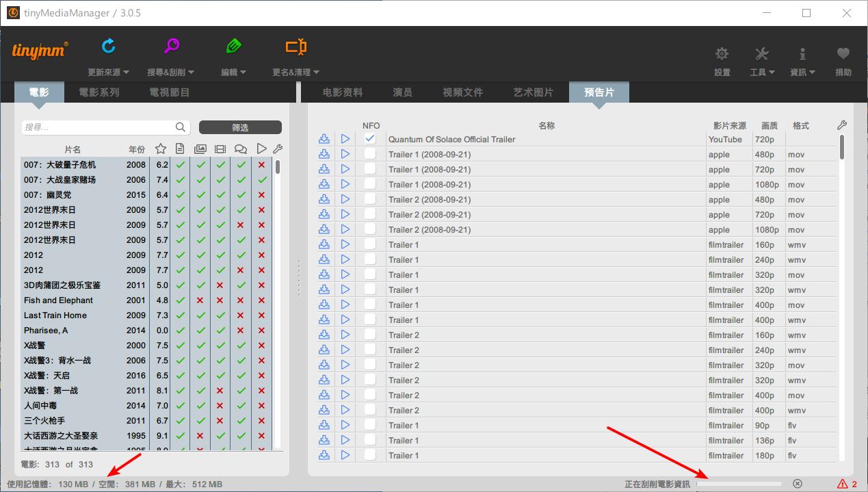Download the Quantum Of Solace Official Trailer
This screenshot has width=868, height=492.
click(324, 139)
